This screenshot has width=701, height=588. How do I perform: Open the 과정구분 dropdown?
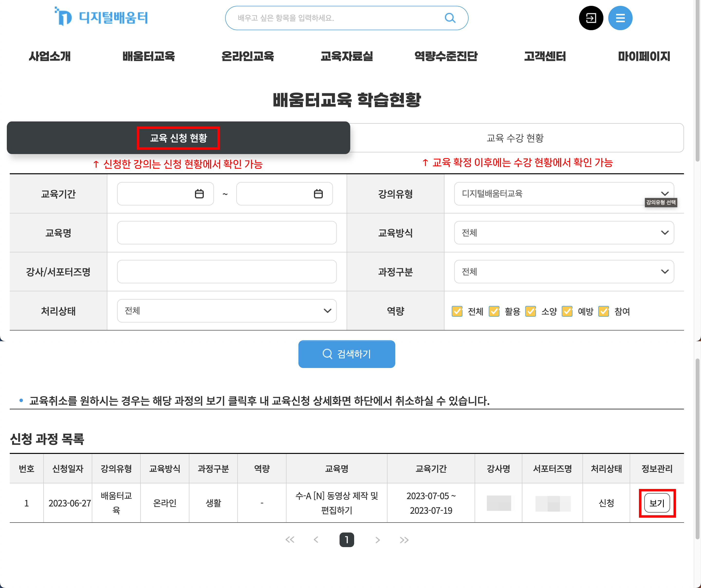(564, 272)
